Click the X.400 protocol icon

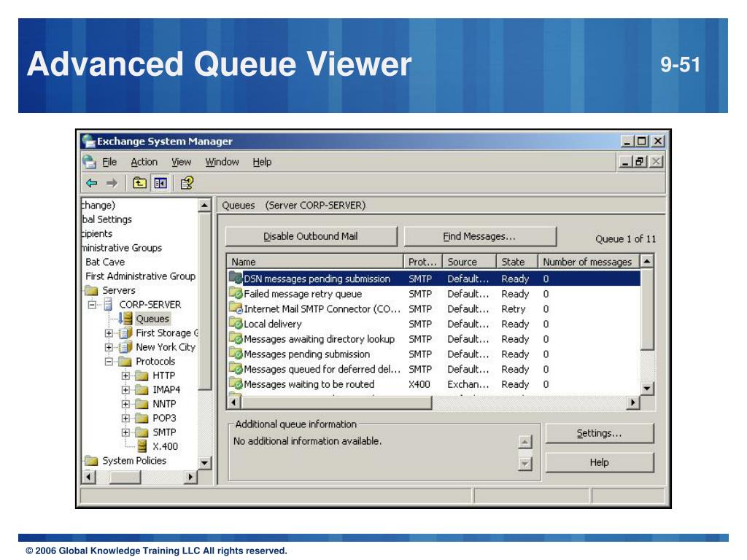point(142,446)
